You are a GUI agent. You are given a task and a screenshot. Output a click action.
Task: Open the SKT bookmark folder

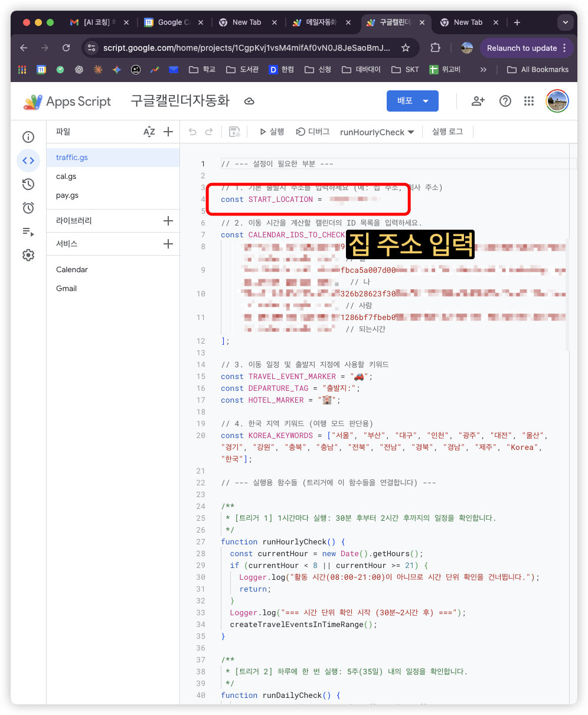coord(405,70)
